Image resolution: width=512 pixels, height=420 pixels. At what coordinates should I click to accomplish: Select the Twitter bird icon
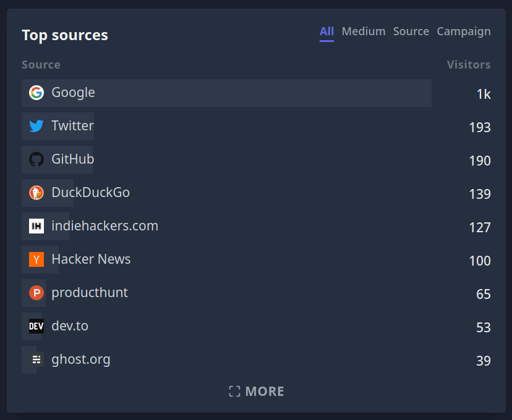pos(36,125)
